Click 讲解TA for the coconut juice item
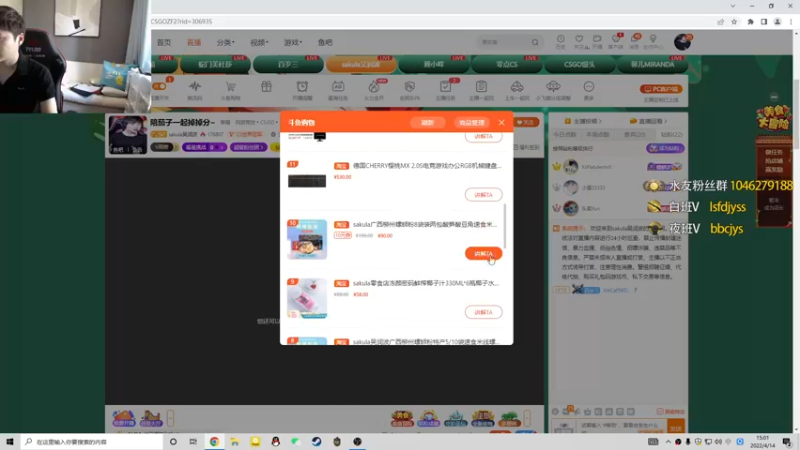 483,312
